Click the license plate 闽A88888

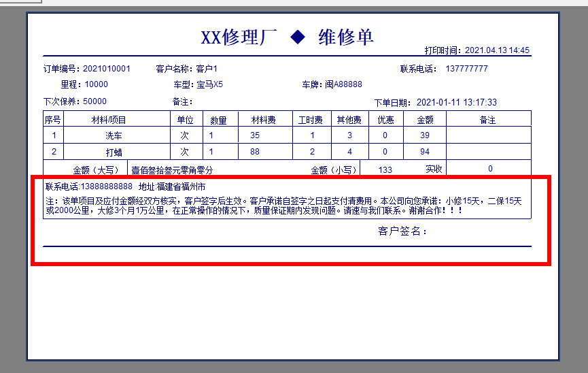pos(343,84)
